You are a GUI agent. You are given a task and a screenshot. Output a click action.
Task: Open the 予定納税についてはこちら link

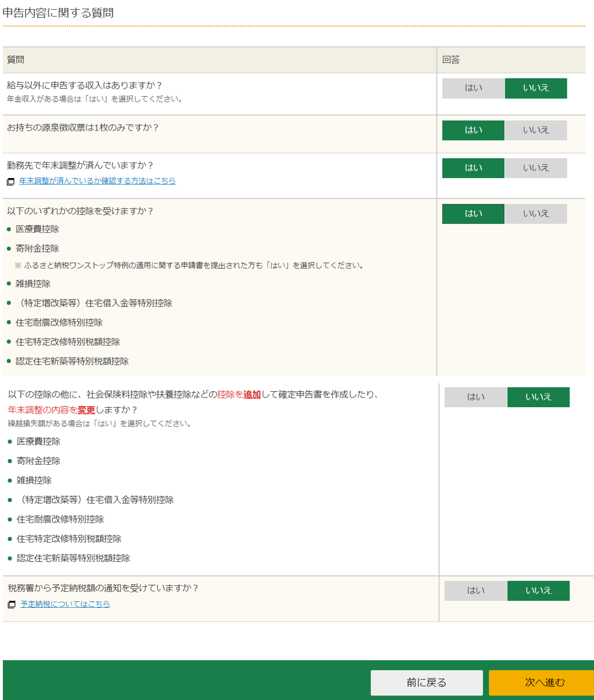tap(65, 604)
